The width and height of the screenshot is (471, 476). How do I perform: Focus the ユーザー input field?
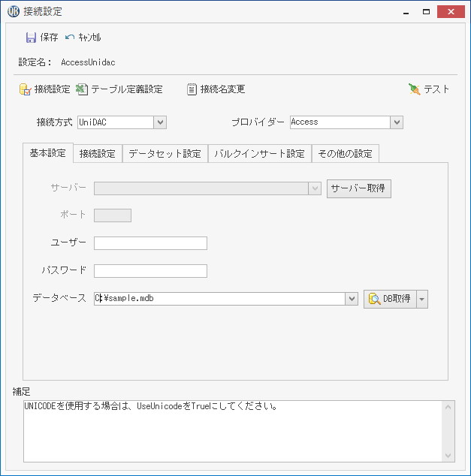[x=150, y=243]
